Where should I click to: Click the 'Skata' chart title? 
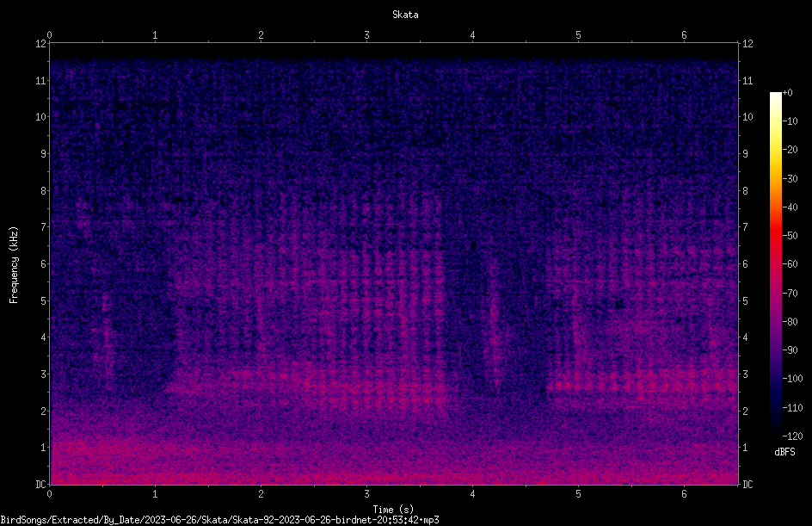coord(405,15)
